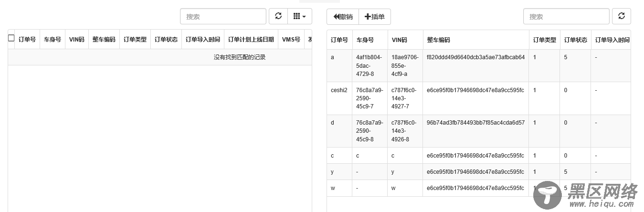The width and height of the screenshot is (644, 212).
Task: Focus the left panel search field
Action: [x=223, y=16]
